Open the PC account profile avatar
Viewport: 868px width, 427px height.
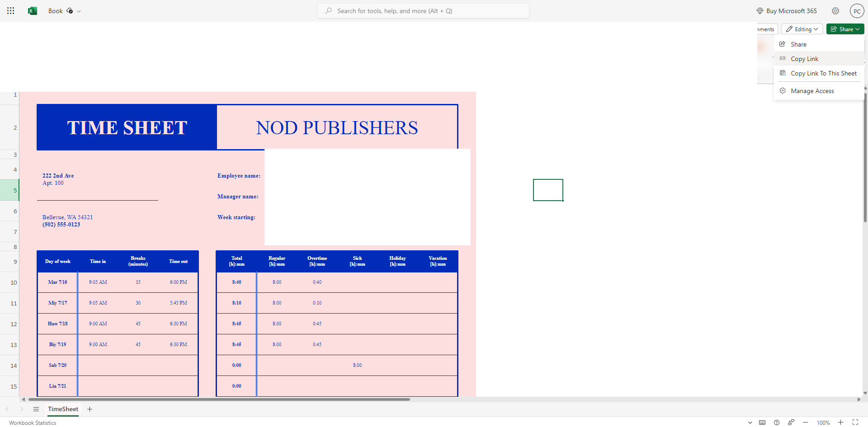coord(857,11)
